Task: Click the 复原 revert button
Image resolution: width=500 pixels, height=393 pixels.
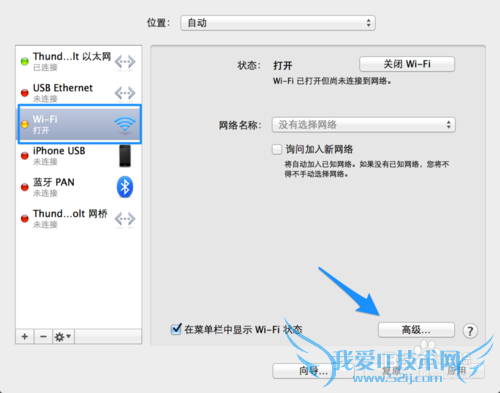Action: click(x=391, y=371)
